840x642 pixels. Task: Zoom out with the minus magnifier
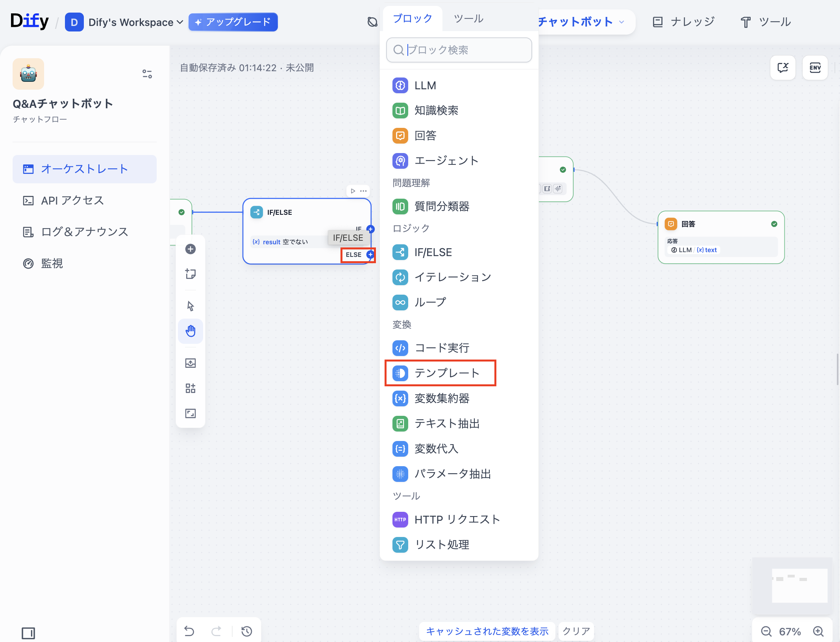coord(766,631)
